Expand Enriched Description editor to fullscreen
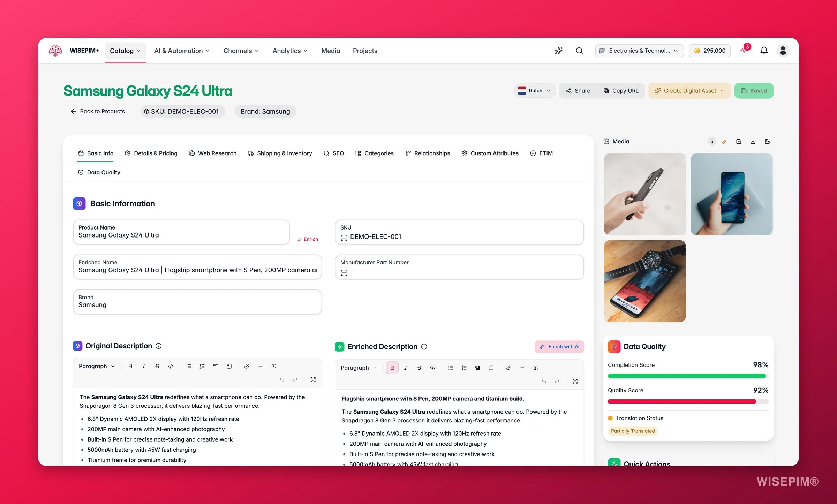Screen dimensions: 837x504 pyautogui.click(x=575, y=381)
